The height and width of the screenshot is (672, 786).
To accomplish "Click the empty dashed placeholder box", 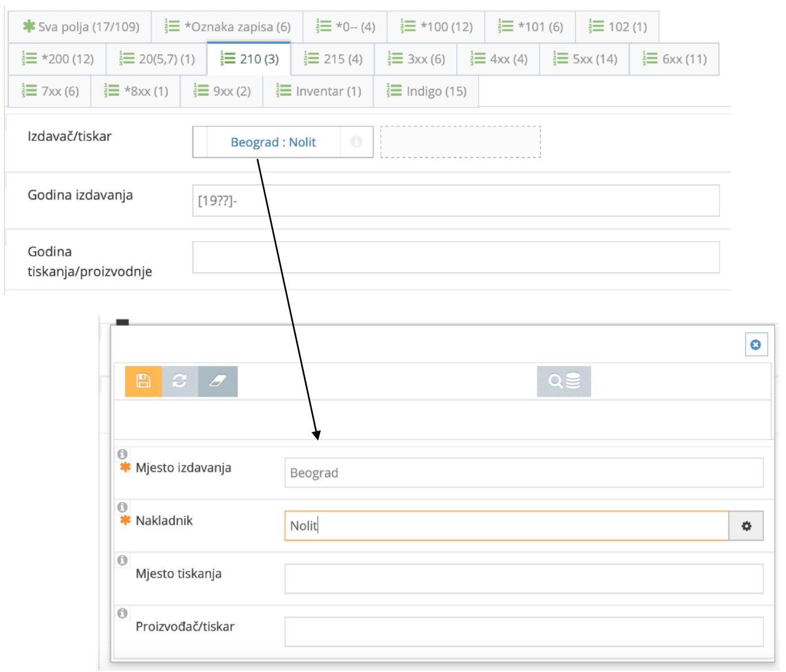I will [x=460, y=142].
